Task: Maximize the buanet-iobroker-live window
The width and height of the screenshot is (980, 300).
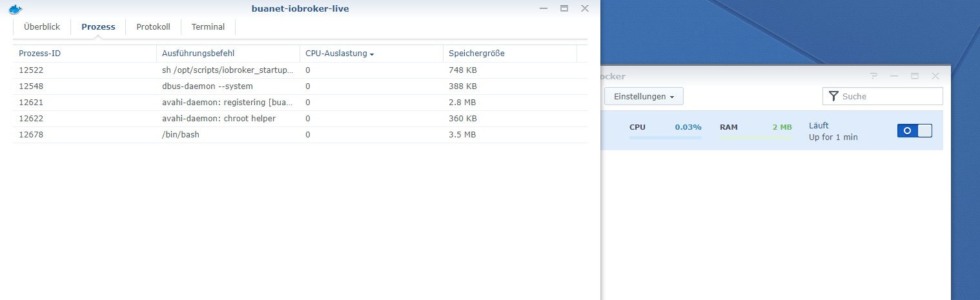Action: (x=564, y=8)
